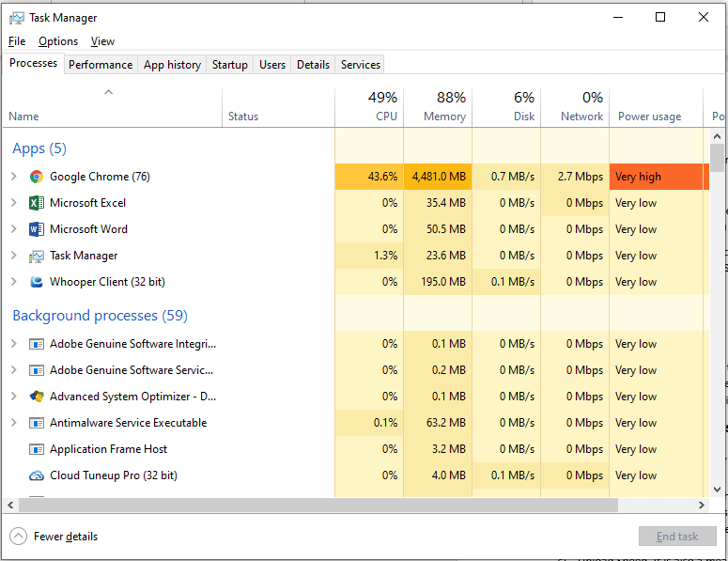Sort processes by Disk column

(506, 108)
